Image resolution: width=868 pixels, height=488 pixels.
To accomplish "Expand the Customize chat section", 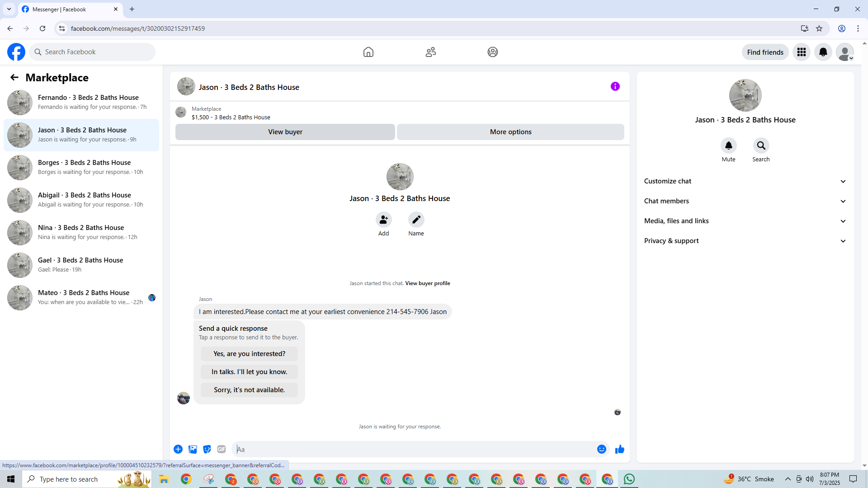I will (745, 181).
